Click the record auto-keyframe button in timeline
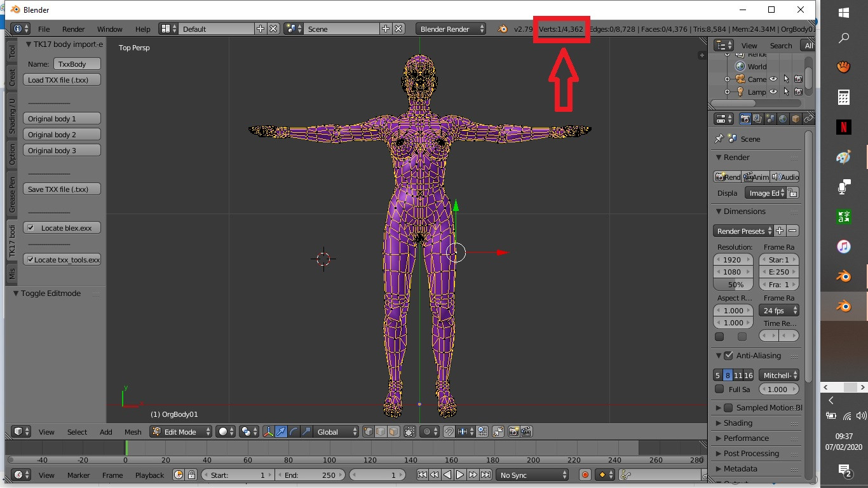This screenshot has height=488, width=868. tap(585, 475)
